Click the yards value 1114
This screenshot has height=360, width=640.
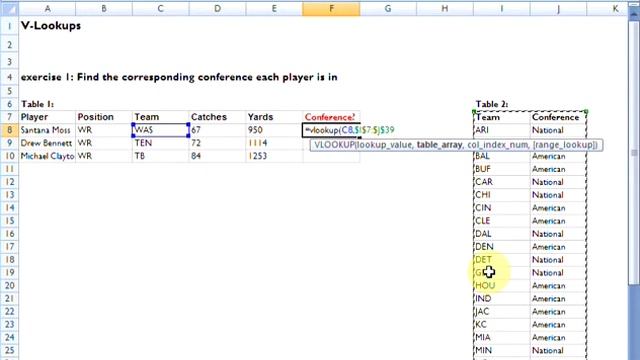pyautogui.click(x=274, y=143)
